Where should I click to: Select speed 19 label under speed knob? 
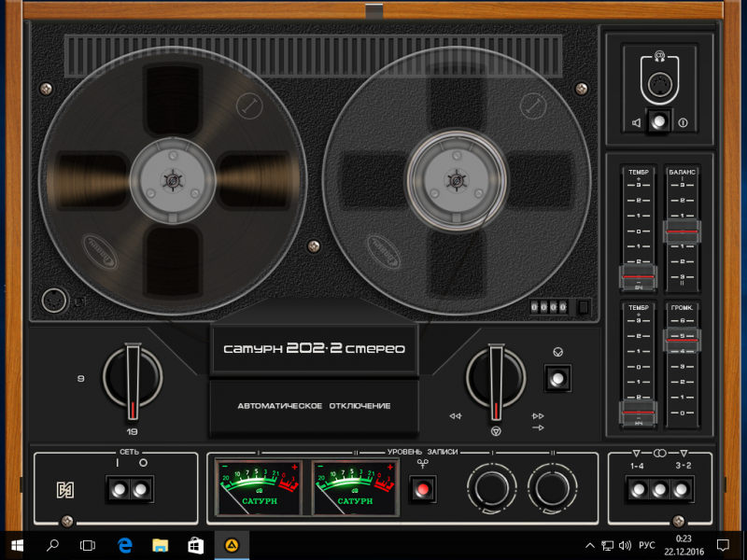tap(132, 432)
